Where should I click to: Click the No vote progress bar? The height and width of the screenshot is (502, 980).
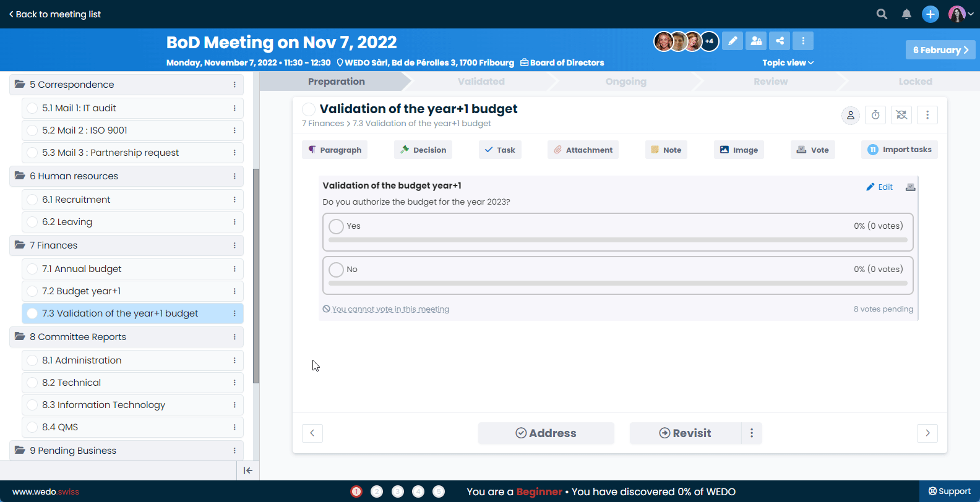point(618,283)
